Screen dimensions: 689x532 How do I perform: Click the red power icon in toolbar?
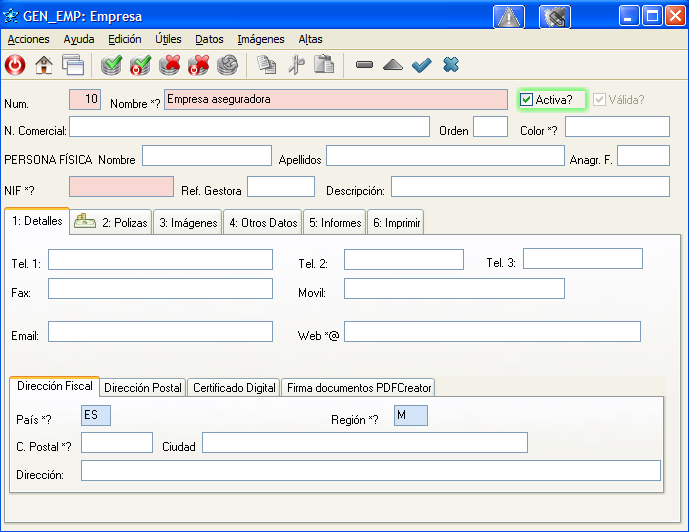[x=15, y=65]
